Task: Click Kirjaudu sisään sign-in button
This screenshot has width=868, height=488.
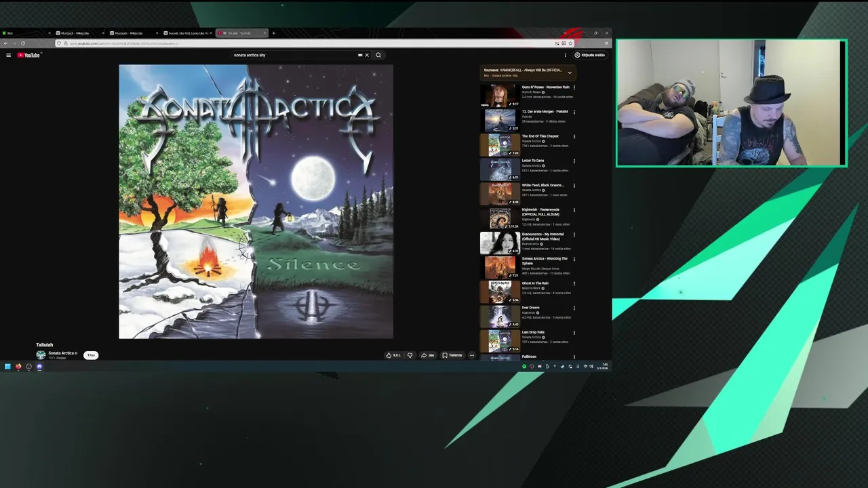Action: [590, 55]
